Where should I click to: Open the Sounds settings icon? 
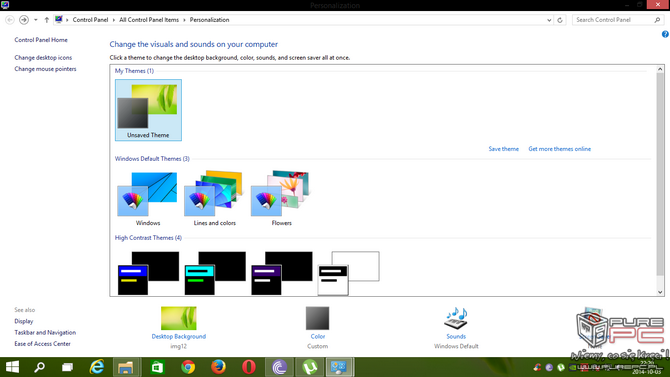pyautogui.click(x=456, y=318)
